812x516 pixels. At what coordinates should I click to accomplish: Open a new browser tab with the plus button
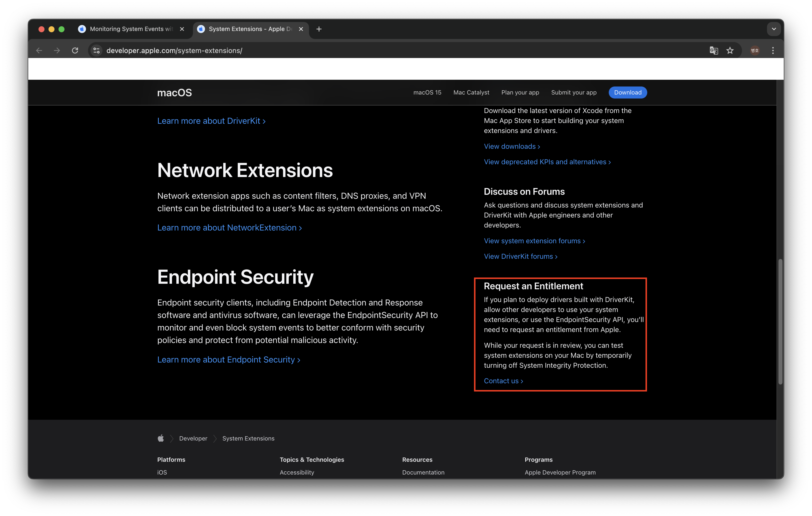319,29
